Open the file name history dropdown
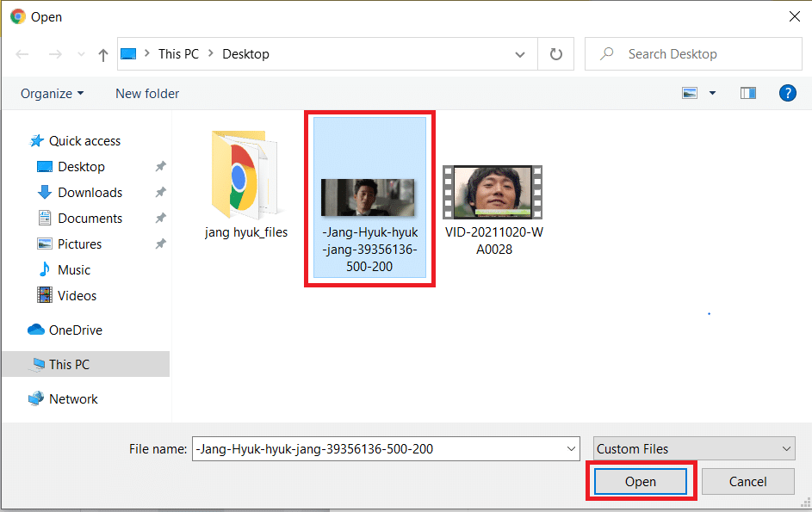 570,448
